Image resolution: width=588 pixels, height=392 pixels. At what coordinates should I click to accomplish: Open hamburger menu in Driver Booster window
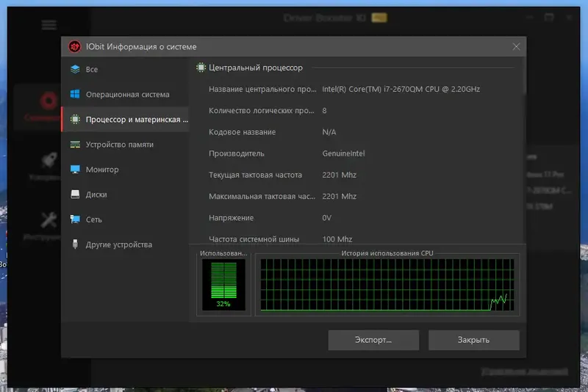(x=49, y=25)
